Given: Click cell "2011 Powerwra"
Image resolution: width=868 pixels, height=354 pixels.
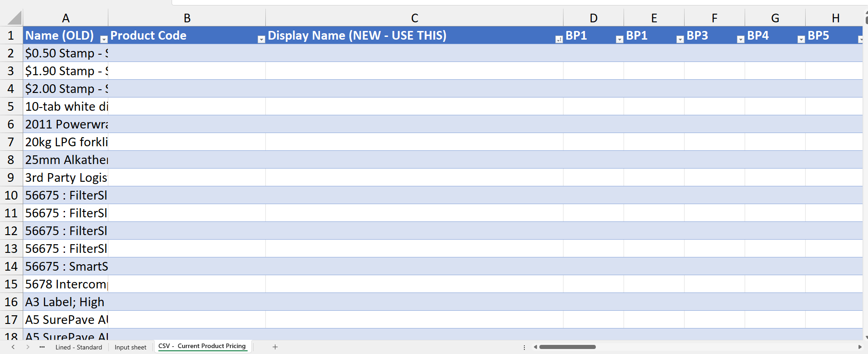Looking at the screenshot, I should (x=66, y=124).
